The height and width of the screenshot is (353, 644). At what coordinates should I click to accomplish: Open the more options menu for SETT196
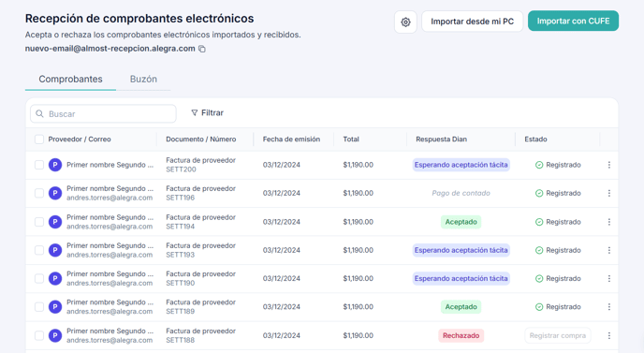(609, 193)
